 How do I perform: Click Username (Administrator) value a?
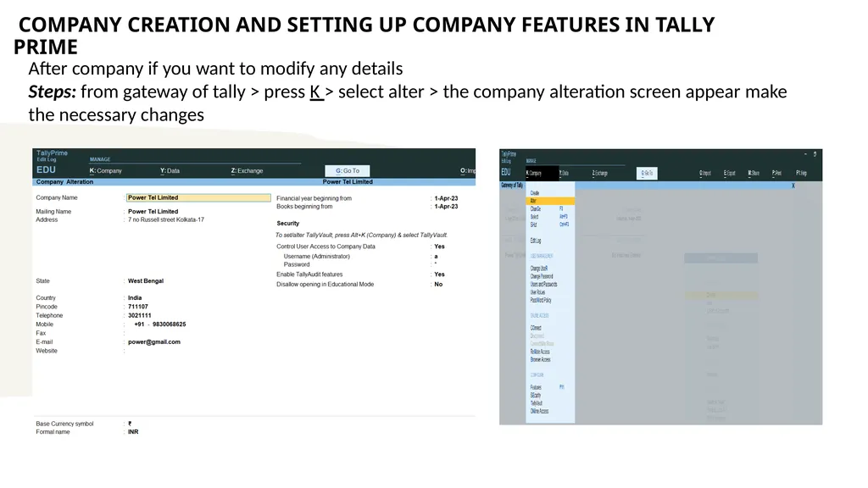437,257
